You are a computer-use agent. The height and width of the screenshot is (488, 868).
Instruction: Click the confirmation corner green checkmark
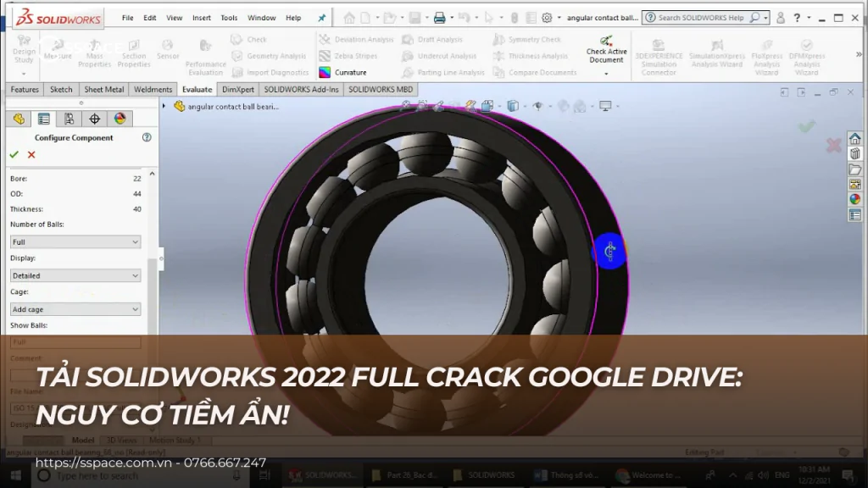807,127
